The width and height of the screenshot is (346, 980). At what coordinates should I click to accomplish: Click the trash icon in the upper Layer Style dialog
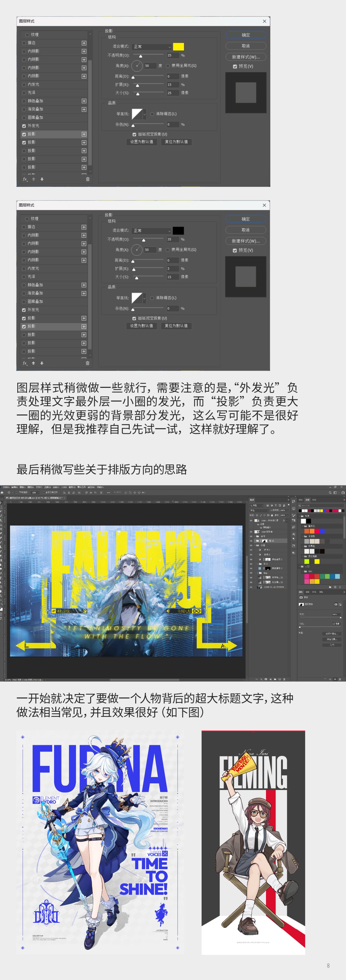[x=88, y=179]
